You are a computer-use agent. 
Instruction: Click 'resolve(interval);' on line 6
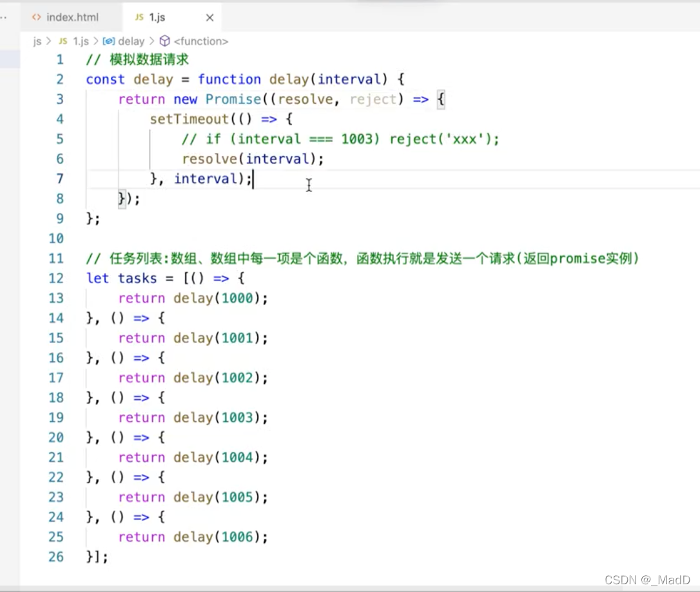tap(253, 159)
